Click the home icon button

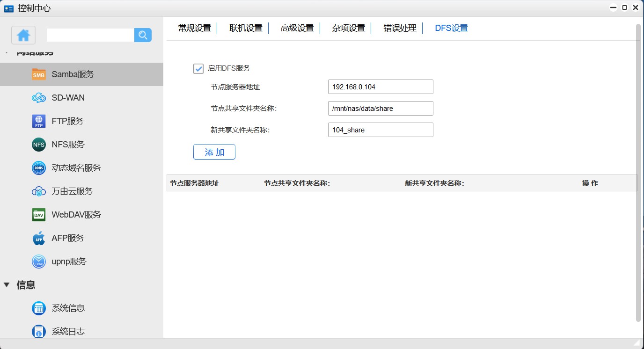tap(23, 35)
